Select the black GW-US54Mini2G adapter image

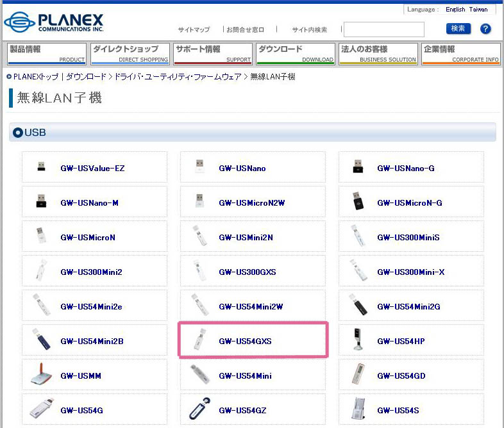click(358, 305)
